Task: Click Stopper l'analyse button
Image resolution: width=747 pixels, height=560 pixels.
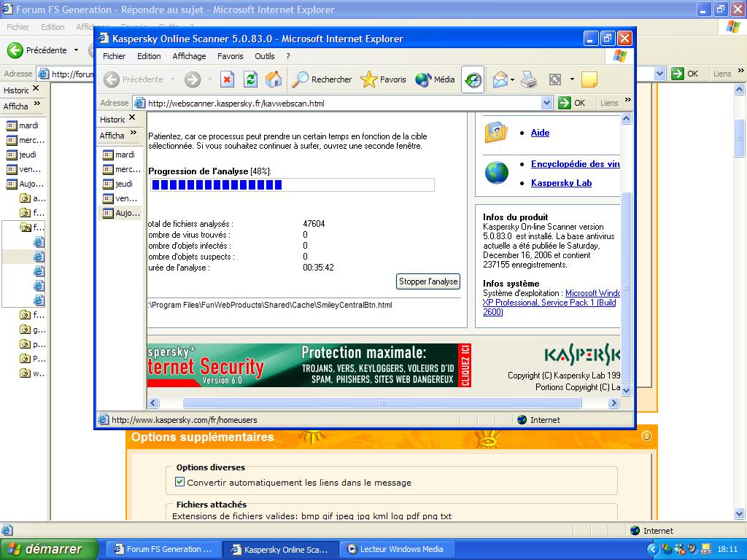Action: coord(428,281)
